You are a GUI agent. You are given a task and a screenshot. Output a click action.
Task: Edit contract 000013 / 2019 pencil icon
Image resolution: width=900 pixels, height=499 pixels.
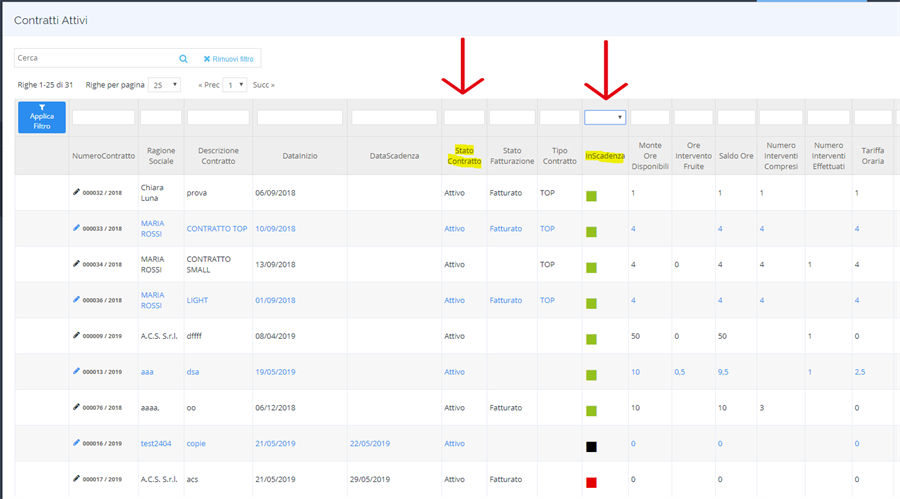[76, 371]
